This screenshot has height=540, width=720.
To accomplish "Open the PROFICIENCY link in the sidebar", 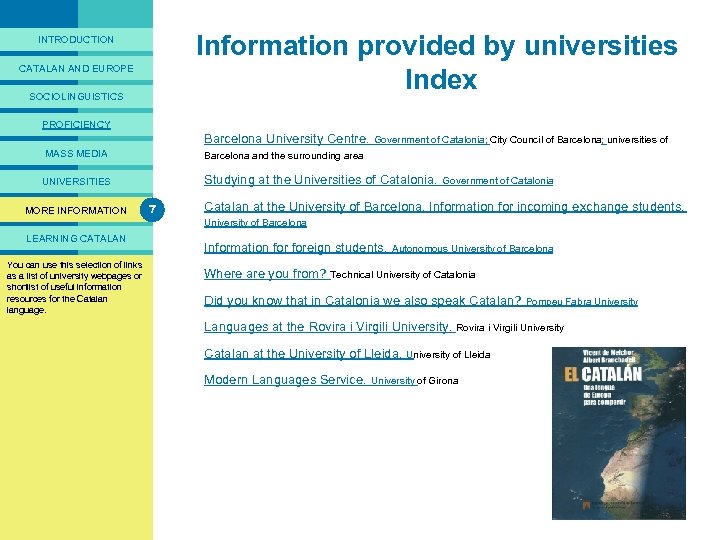I will pyautogui.click(x=76, y=124).
